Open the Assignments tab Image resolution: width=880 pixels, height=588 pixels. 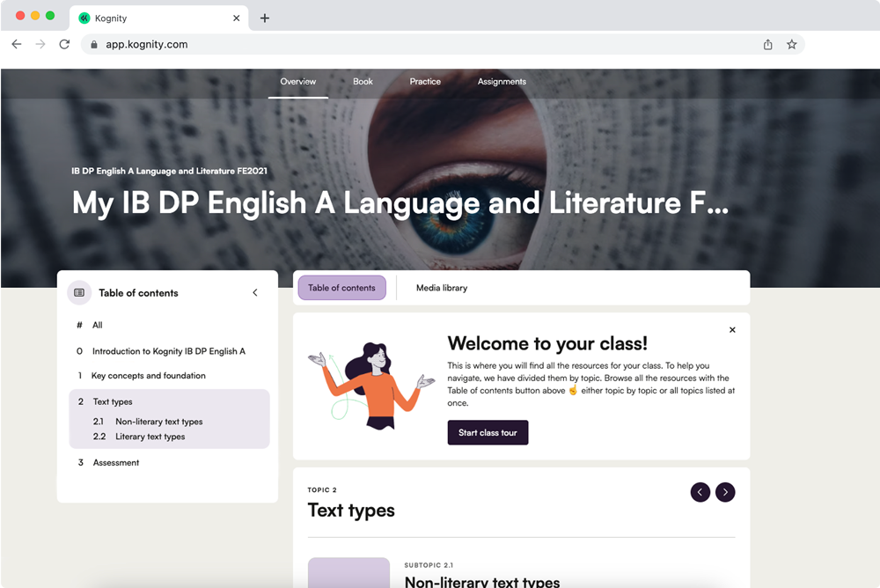[502, 82]
